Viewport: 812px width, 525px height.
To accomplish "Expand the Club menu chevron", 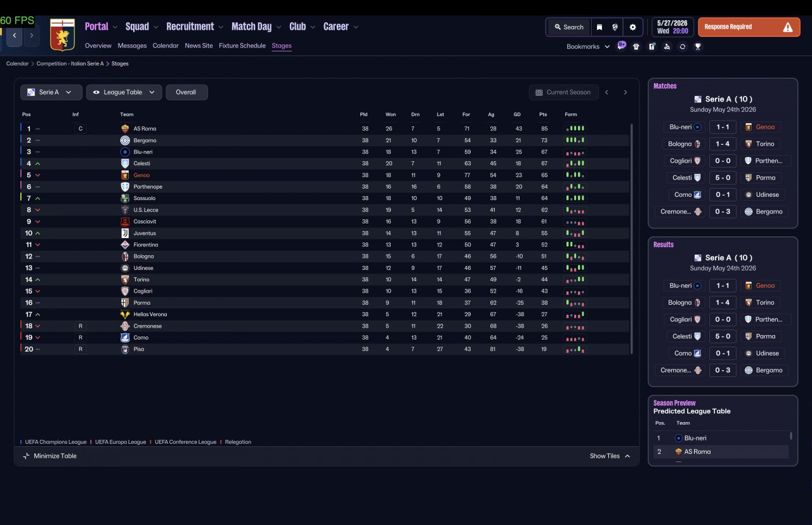I will [313, 27].
